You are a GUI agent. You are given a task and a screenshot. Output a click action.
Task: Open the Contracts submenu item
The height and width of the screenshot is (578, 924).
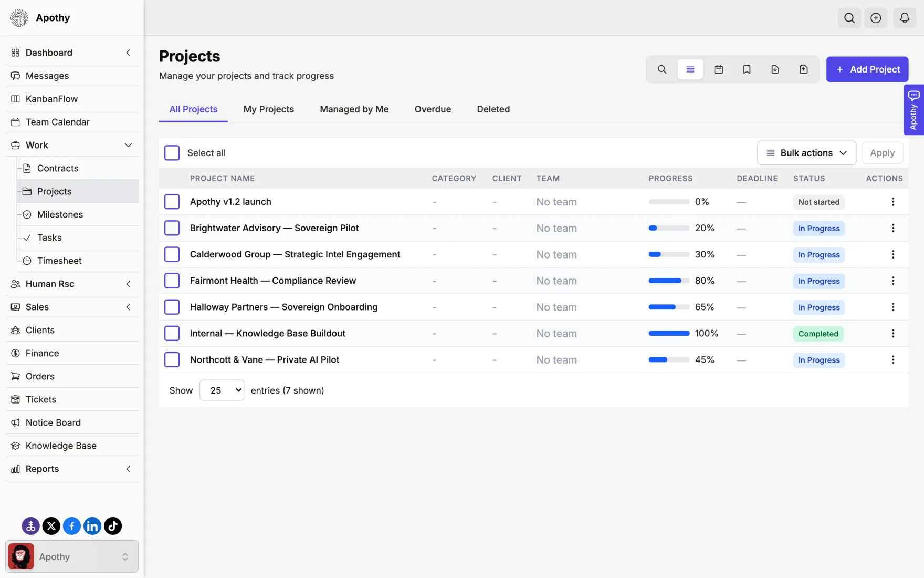[x=79, y=168]
